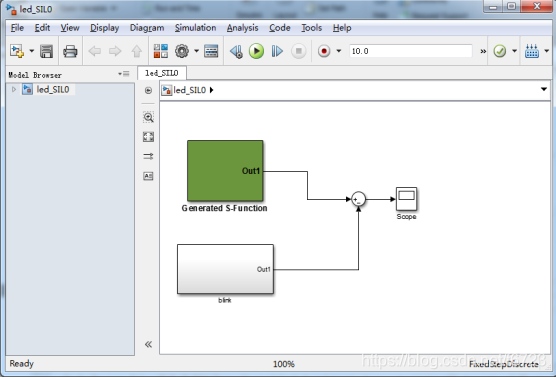The width and height of the screenshot is (556, 379).
Task: Click the Stop simulation button
Action: [299, 51]
